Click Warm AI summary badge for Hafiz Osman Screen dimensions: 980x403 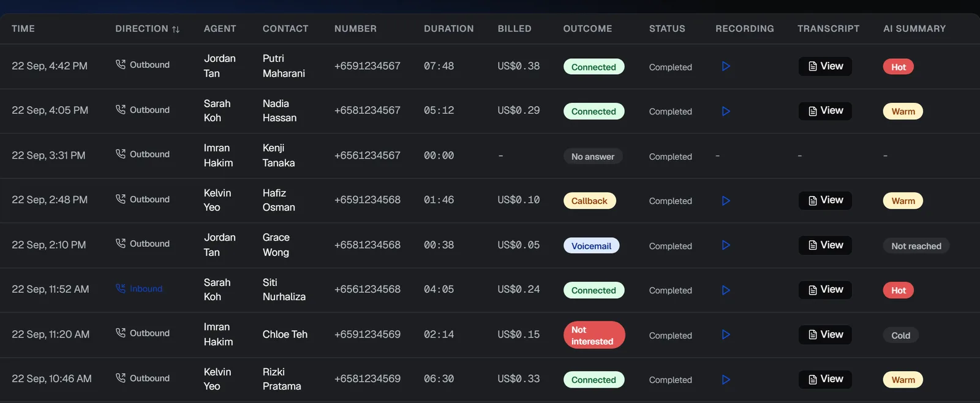point(903,201)
